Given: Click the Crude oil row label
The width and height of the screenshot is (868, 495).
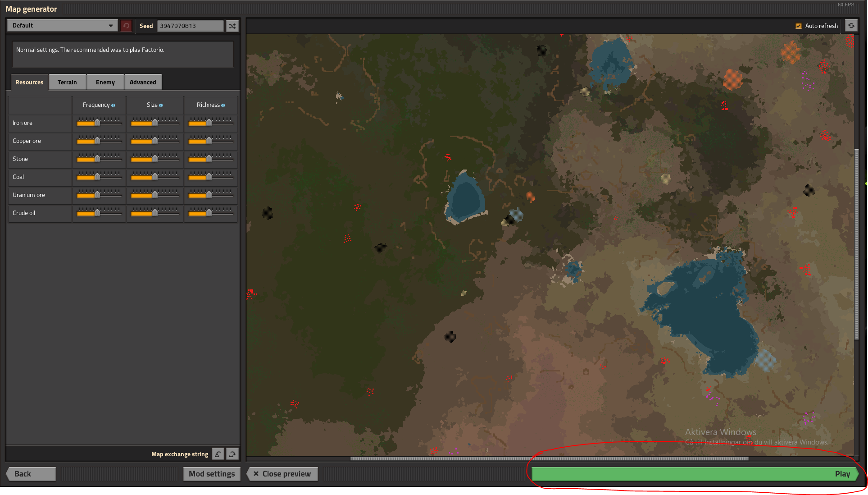Looking at the screenshot, I should [24, 213].
